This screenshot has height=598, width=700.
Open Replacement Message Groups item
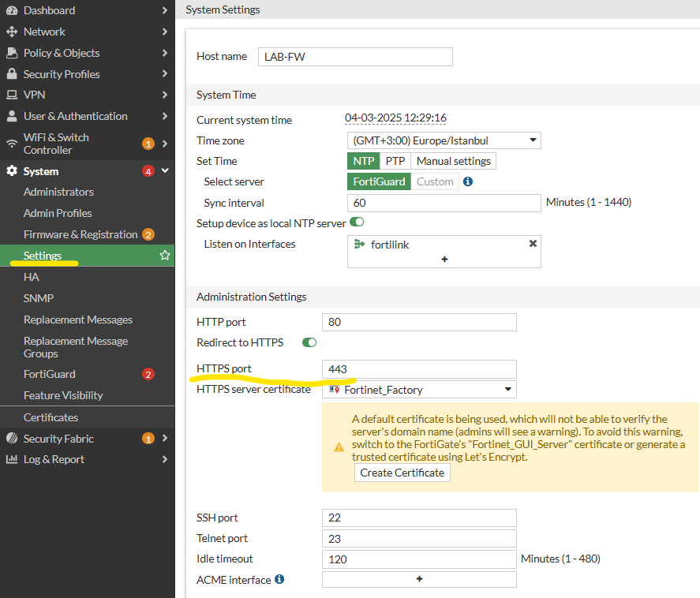point(88,347)
